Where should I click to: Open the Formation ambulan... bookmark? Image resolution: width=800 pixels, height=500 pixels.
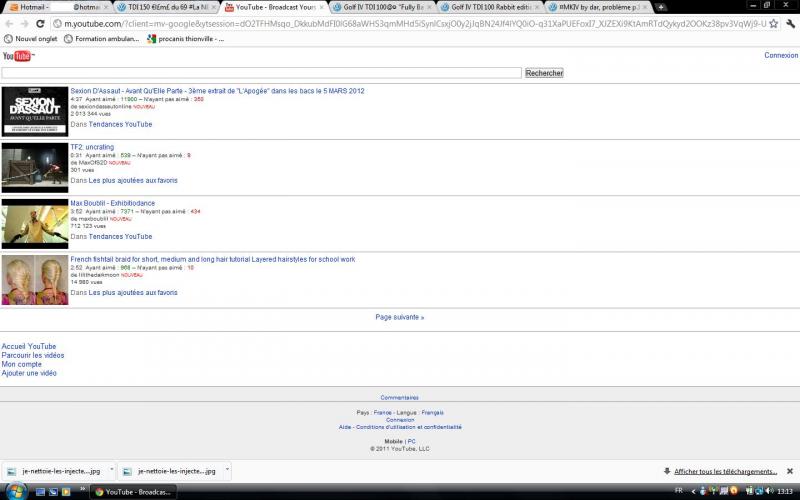(x=102, y=39)
